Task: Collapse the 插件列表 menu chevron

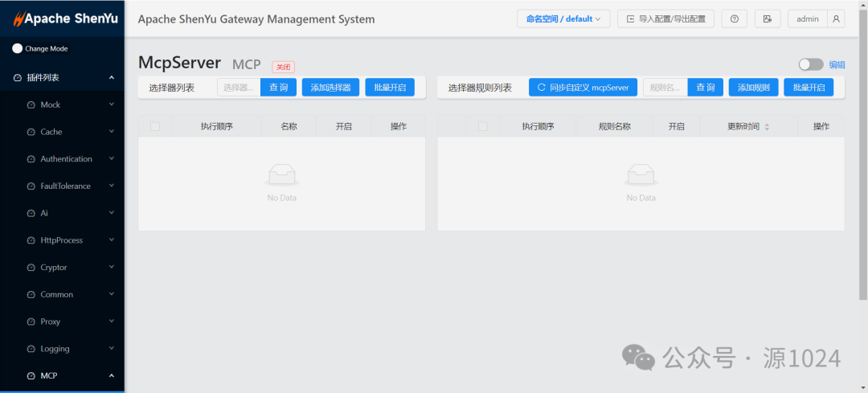Action: click(x=111, y=77)
